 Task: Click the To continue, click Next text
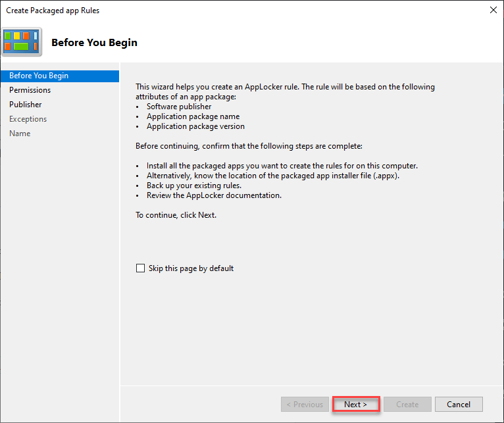click(176, 215)
